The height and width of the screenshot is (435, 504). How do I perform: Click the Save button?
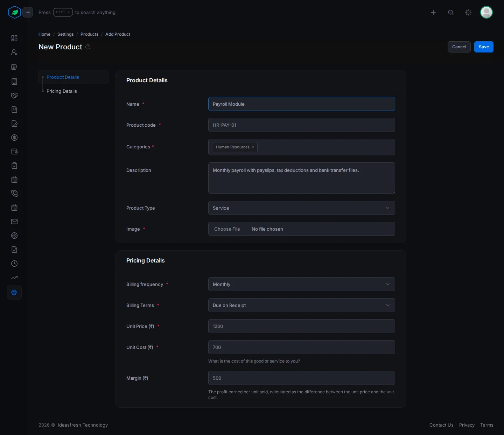484,47
